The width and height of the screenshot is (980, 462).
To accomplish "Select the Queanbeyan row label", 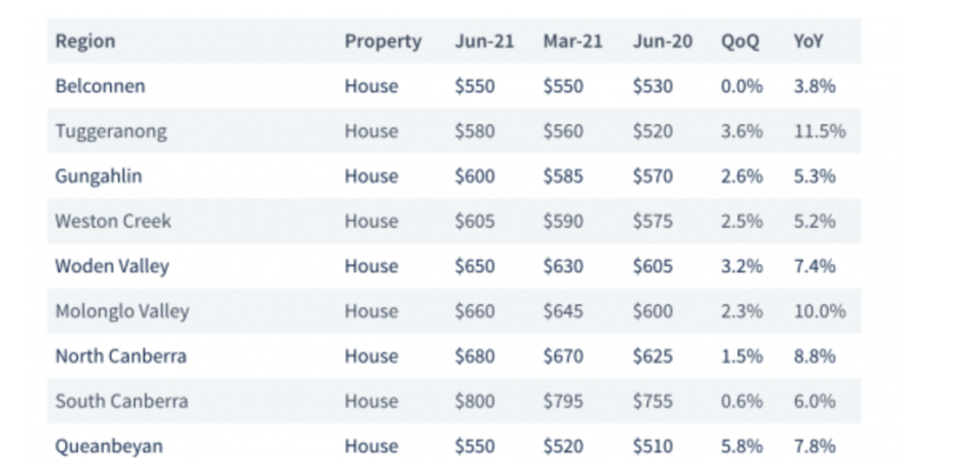I will [x=109, y=447].
